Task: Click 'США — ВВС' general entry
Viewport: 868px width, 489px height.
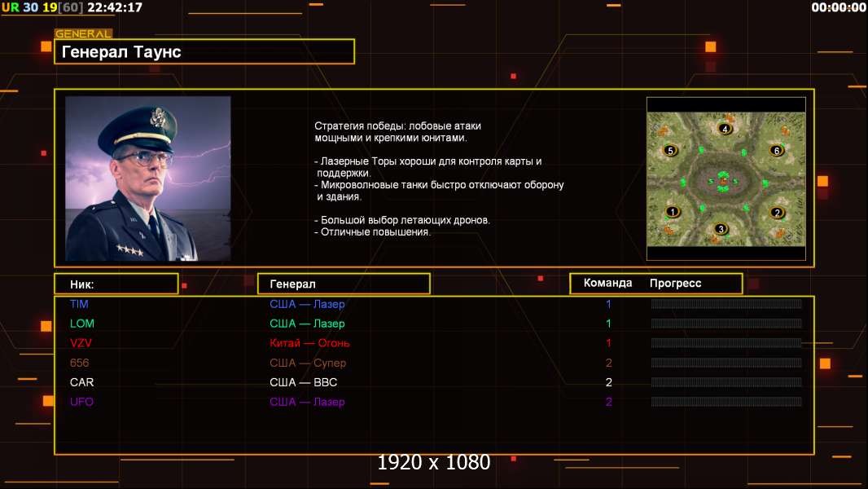Action: click(304, 382)
